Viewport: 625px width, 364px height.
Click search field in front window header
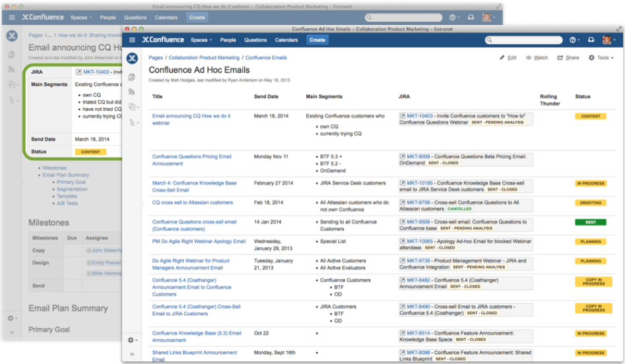click(x=524, y=40)
